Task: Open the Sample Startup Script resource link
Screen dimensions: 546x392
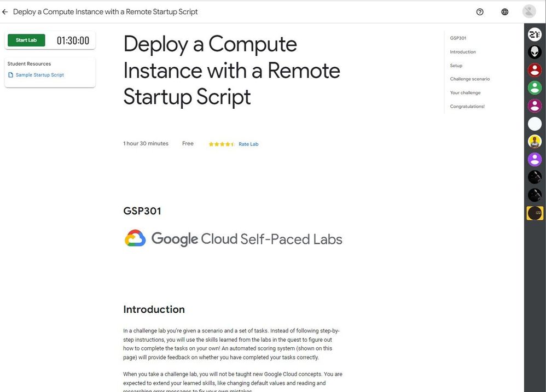Action: [x=40, y=75]
